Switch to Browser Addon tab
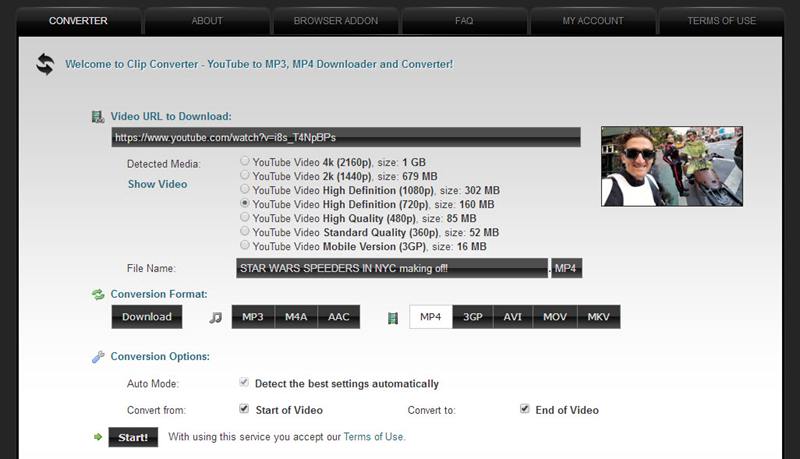 [336, 21]
